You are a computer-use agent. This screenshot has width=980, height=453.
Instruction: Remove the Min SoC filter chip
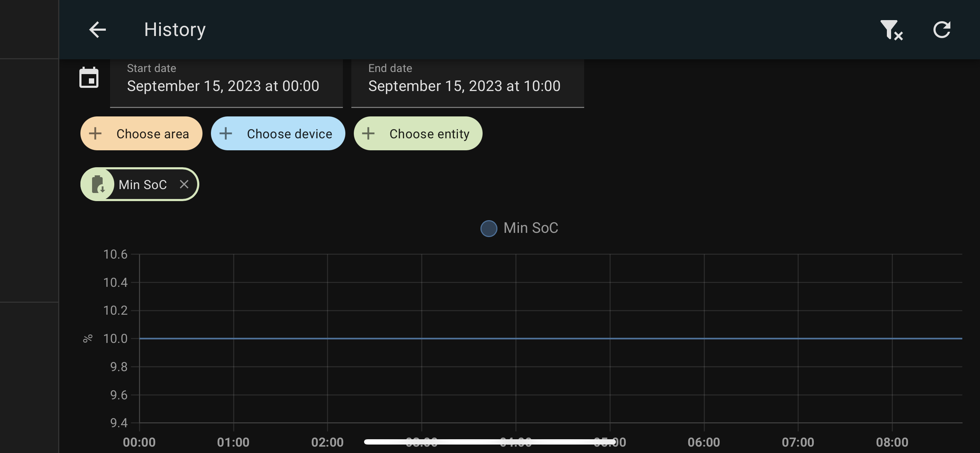tap(184, 184)
